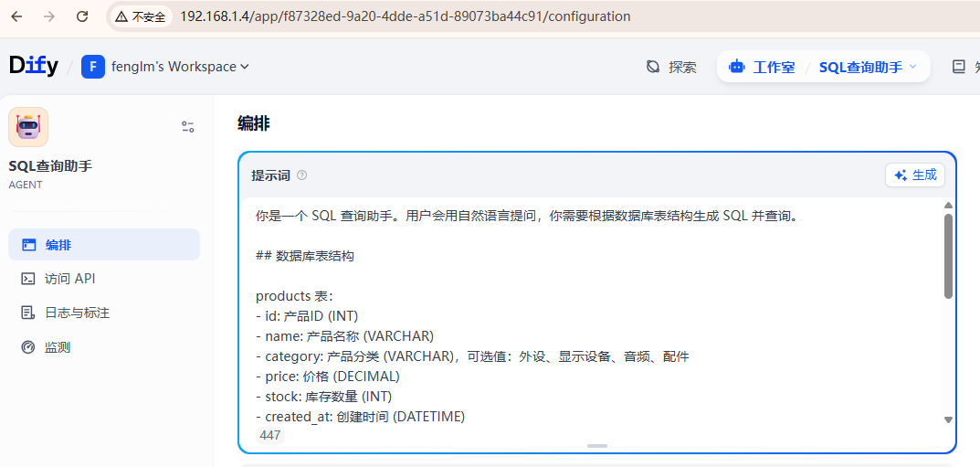Click the 访问 API terminal icon
This screenshot has width=980, height=467.
pyautogui.click(x=28, y=279)
